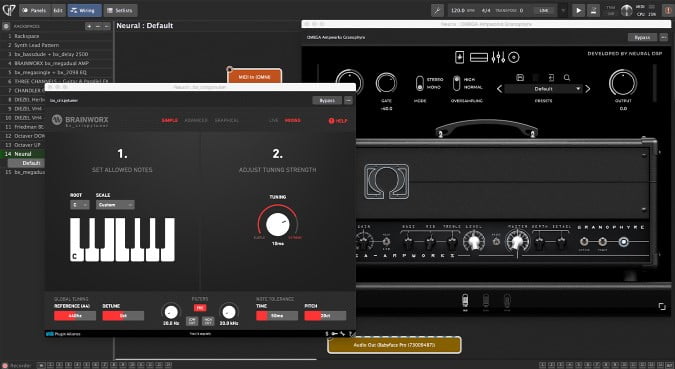Open bx_crispytuner window options next to Bypass
Image resolution: width=675 pixels, height=369 pixels.
click(x=348, y=100)
